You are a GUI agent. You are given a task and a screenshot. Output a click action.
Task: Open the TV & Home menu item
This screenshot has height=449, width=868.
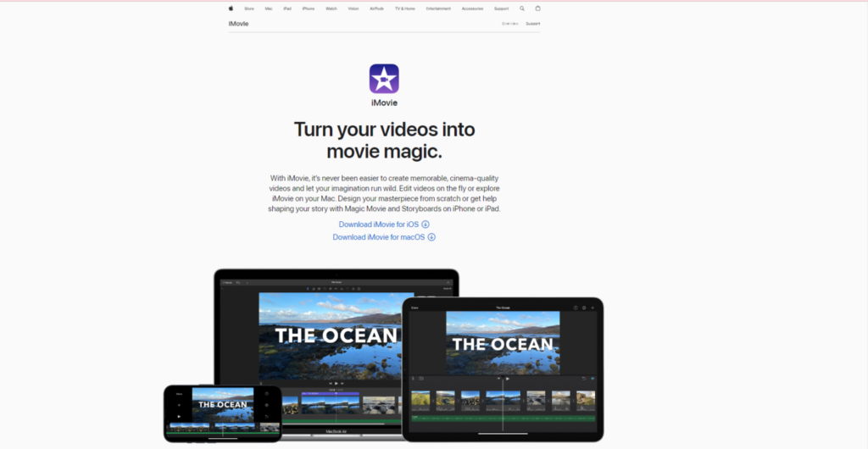[x=404, y=8]
